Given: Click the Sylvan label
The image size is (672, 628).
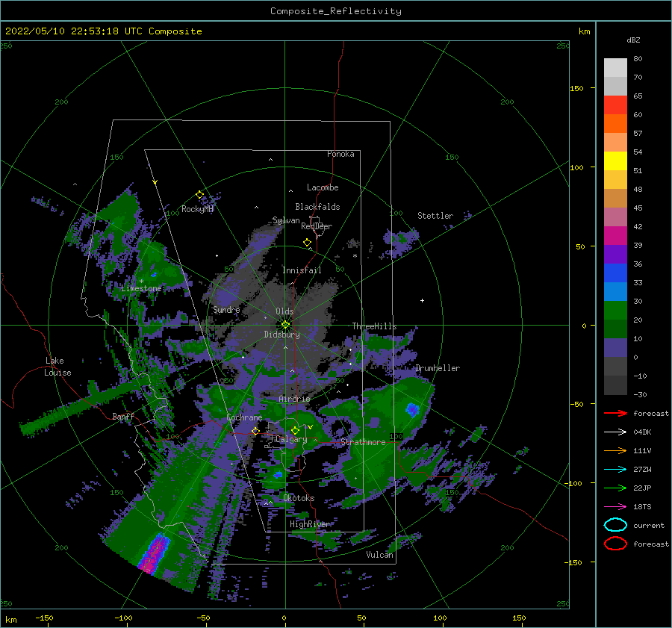Looking at the screenshot, I should pyautogui.click(x=286, y=220).
